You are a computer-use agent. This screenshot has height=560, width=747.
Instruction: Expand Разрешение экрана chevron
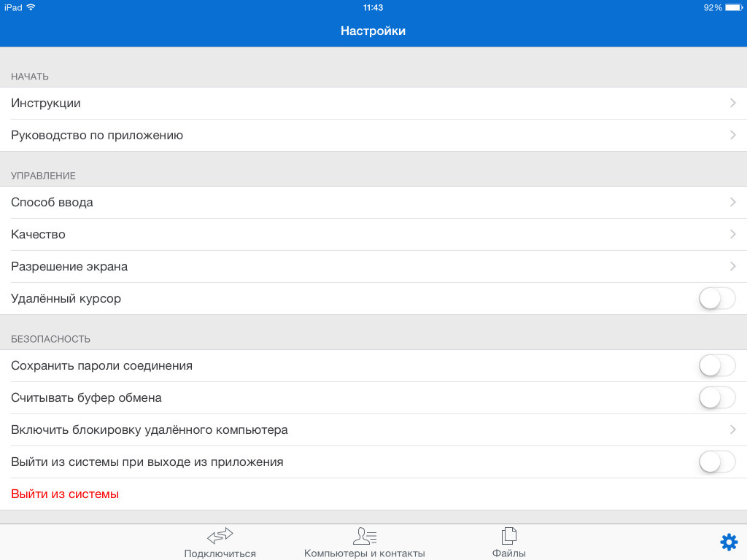click(732, 267)
